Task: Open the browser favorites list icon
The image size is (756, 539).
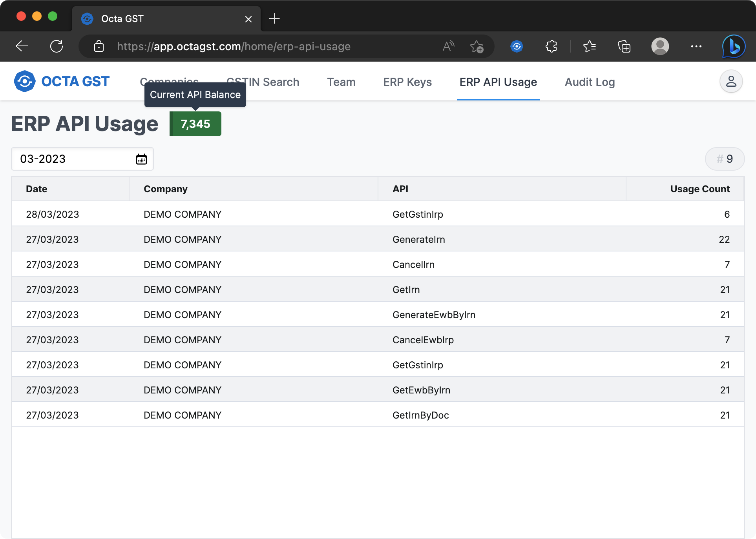Action: [x=589, y=47]
